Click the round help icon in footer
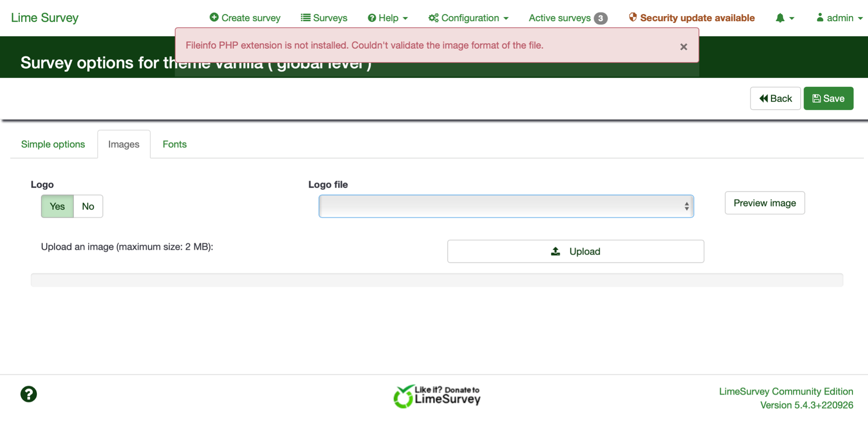Image resolution: width=868 pixels, height=426 pixels. [x=29, y=394]
